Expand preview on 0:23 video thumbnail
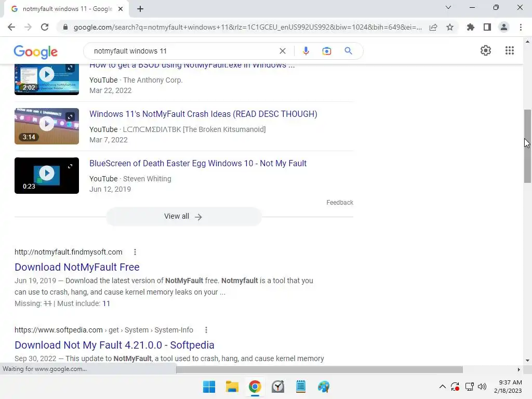 (x=70, y=166)
